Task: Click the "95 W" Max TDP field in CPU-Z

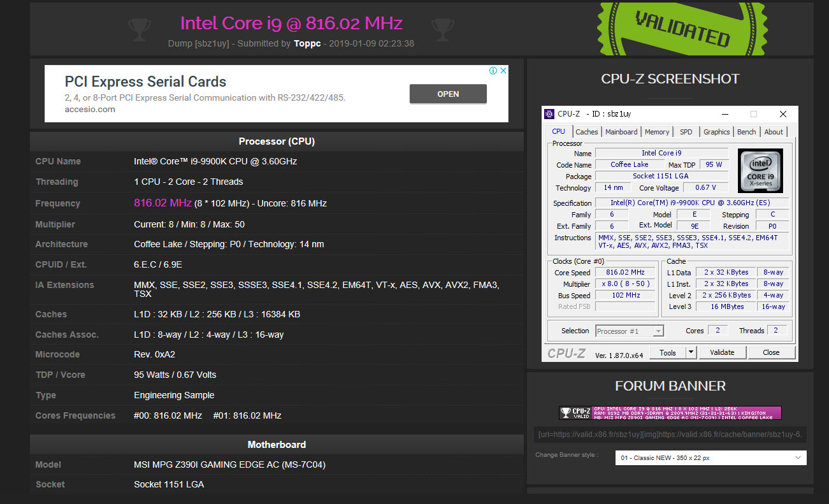Action: click(x=714, y=164)
